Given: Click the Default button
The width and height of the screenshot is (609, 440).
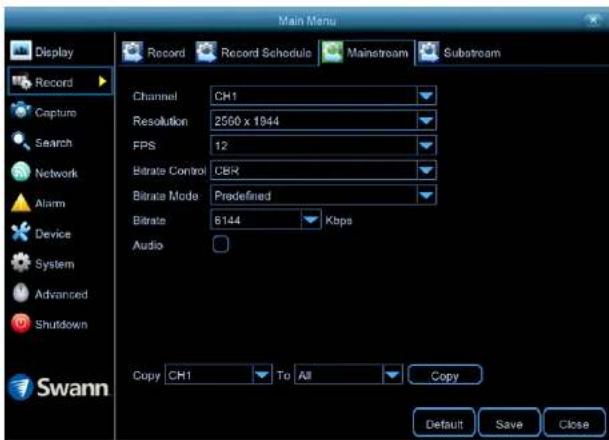Looking at the screenshot, I should (x=444, y=423).
